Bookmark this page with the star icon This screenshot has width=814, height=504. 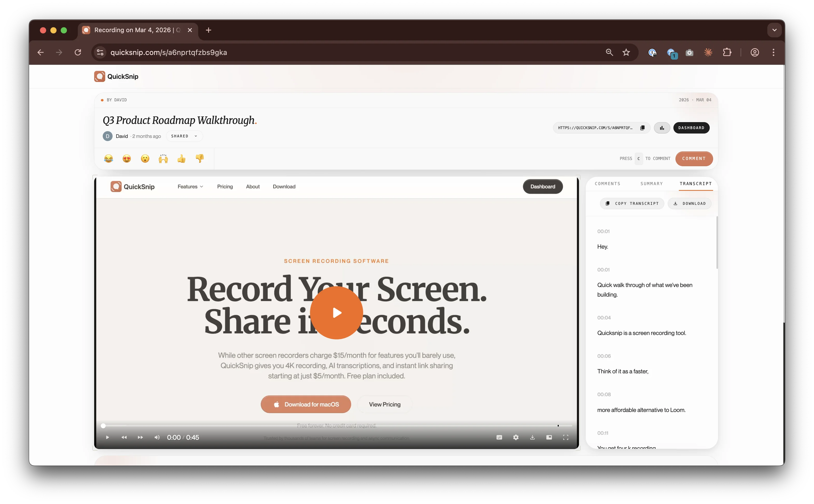tap(626, 52)
